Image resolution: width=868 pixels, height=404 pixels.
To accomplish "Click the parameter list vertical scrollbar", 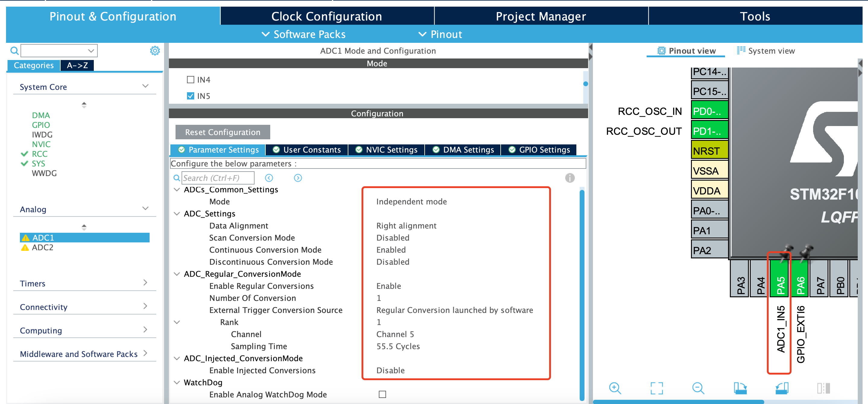I will point(581,293).
